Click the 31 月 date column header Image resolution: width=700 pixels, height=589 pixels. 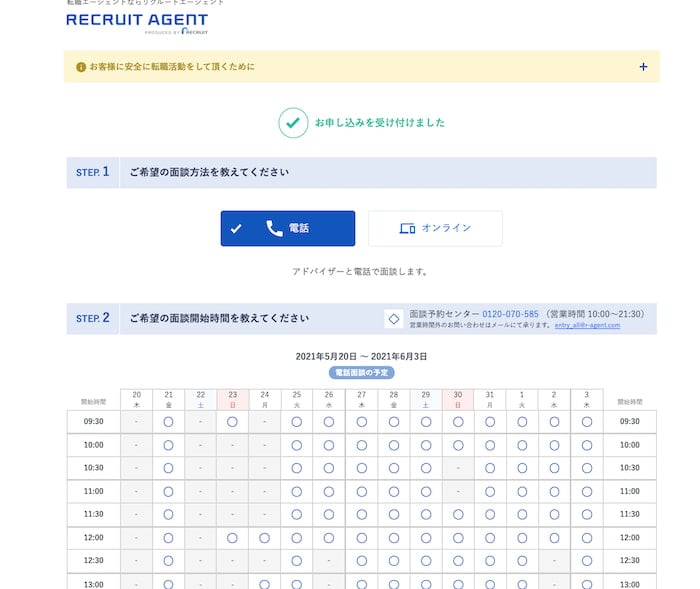click(x=490, y=400)
